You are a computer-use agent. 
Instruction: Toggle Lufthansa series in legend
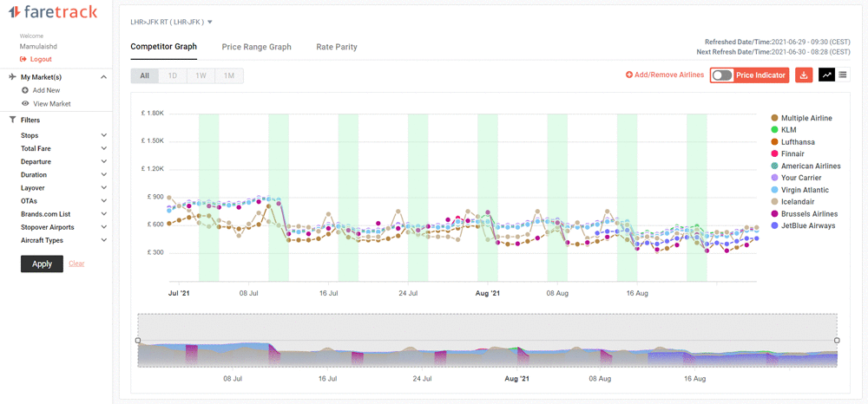point(792,142)
